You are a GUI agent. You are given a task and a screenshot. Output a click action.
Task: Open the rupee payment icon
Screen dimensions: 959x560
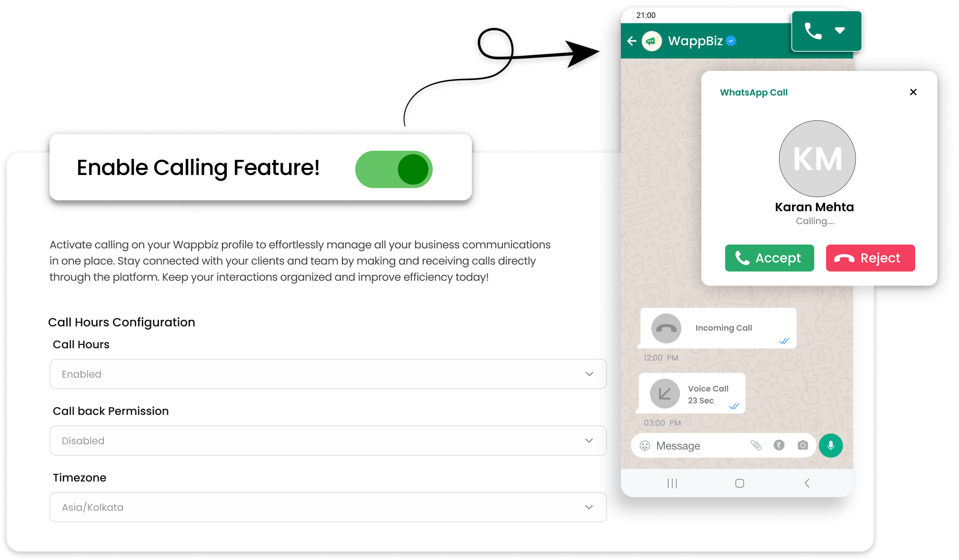pos(779,445)
